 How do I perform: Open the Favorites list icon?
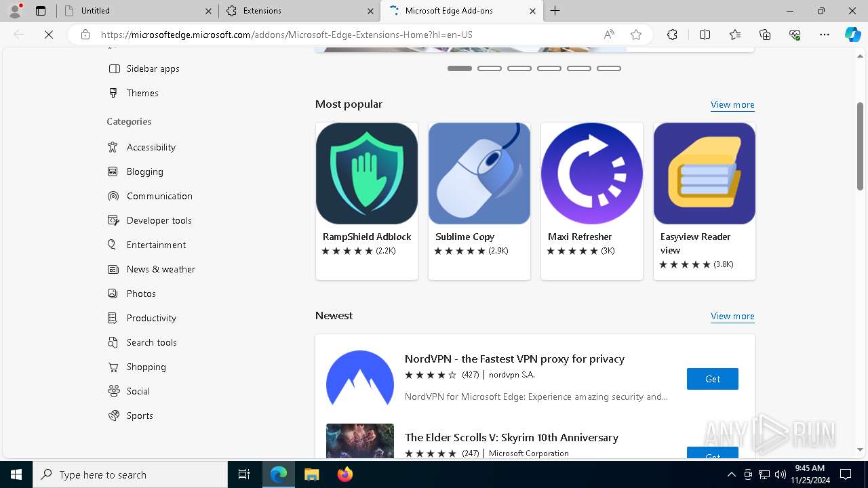click(735, 35)
